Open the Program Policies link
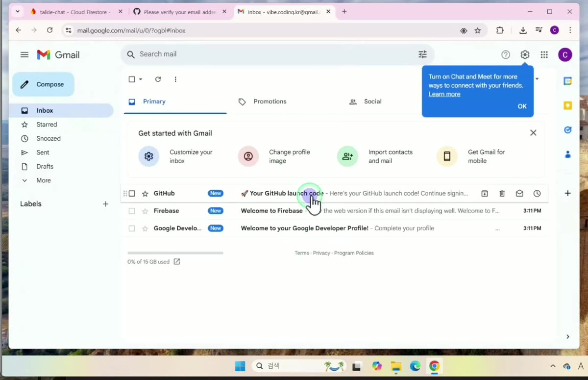 354,253
